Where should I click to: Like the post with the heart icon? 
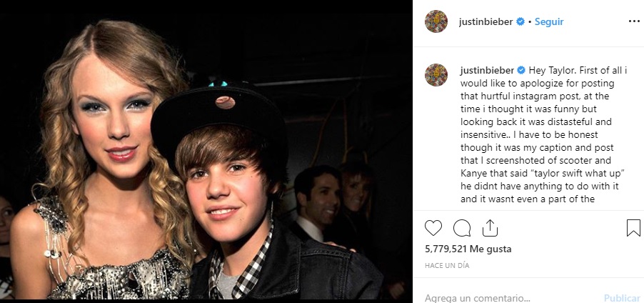point(433,228)
